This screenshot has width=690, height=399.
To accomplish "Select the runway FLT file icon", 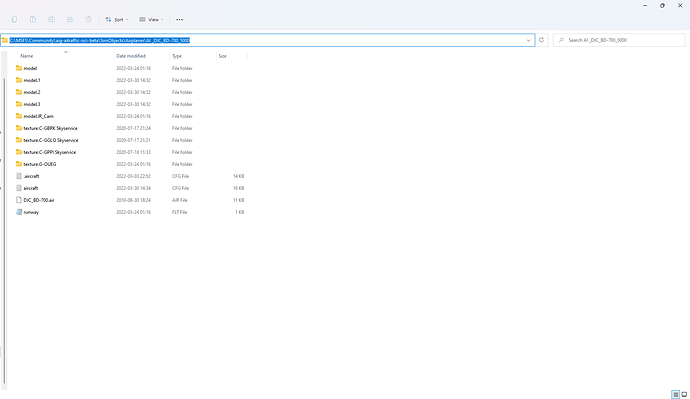I will [x=19, y=212].
